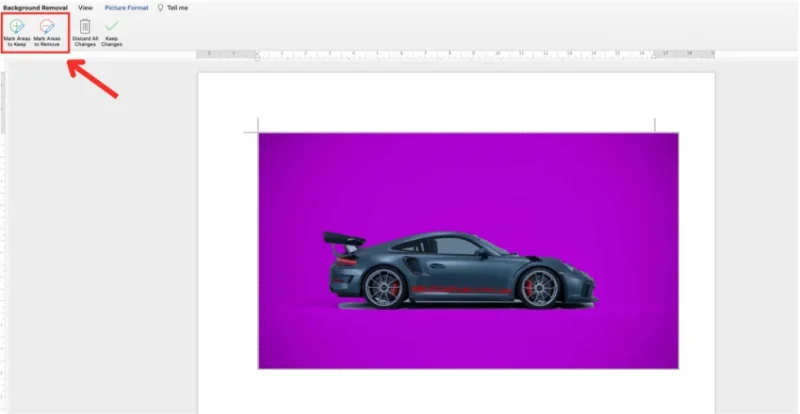Switch to the Background Removal tab

click(34, 7)
